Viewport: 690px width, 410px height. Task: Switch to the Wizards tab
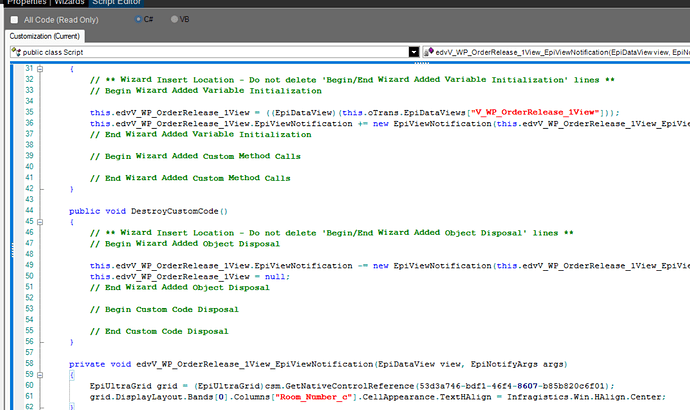pyautogui.click(x=69, y=3)
